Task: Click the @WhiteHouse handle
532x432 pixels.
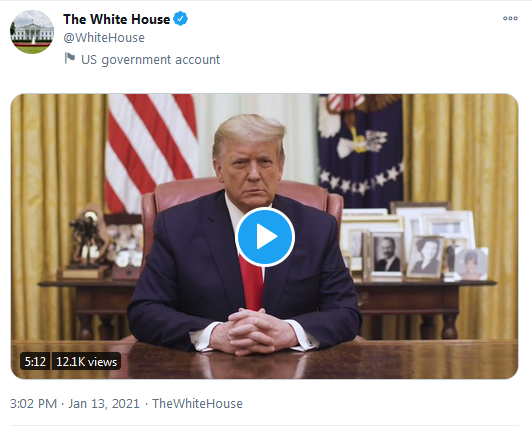Action: click(x=104, y=38)
